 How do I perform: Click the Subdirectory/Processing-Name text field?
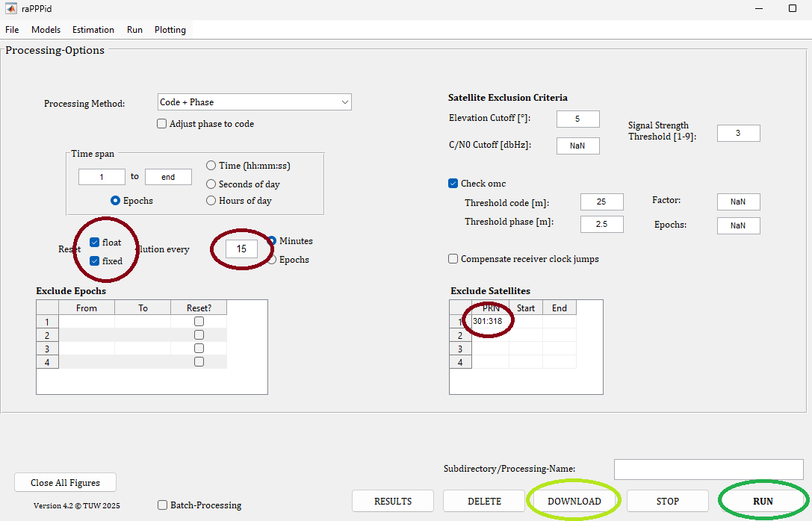point(687,469)
